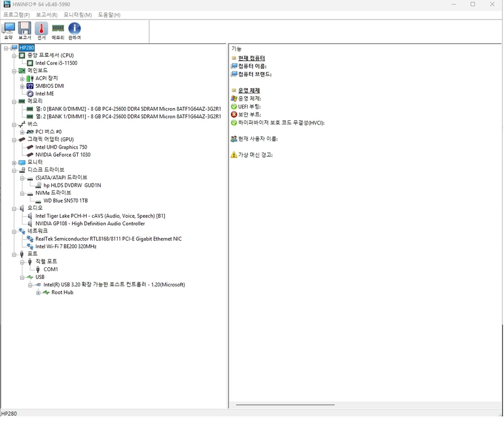Collapse the 직렬 포트 branch
The width and height of the screenshot is (504, 422).
click(x=22, y=263)
